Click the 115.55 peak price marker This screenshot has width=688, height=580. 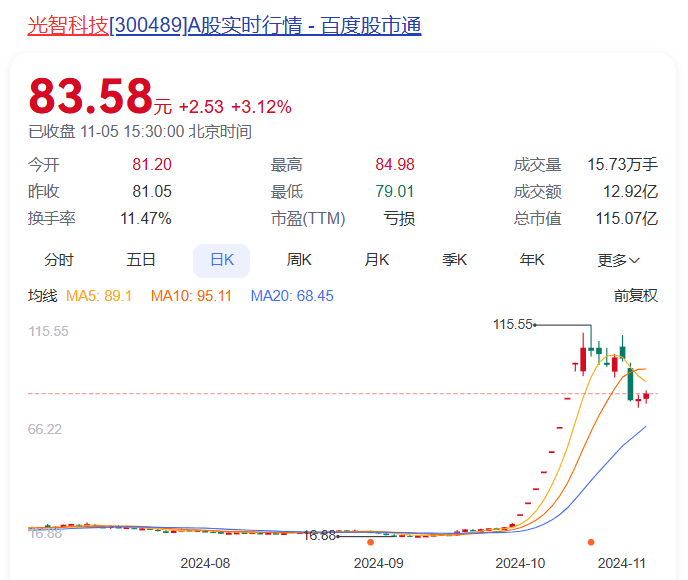click(512, 325)
